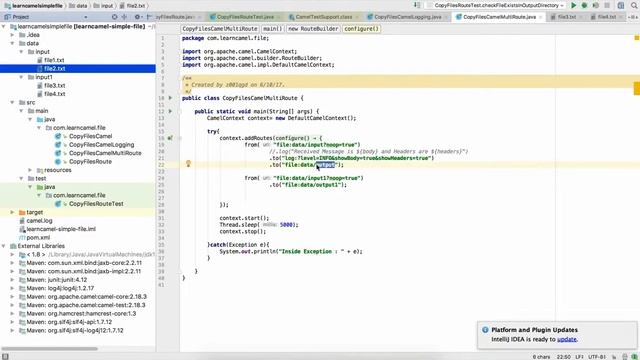Click new RouteBuilder breadcrumb
Viewport: 640px width, 360px height.
(x=313, y=29)
